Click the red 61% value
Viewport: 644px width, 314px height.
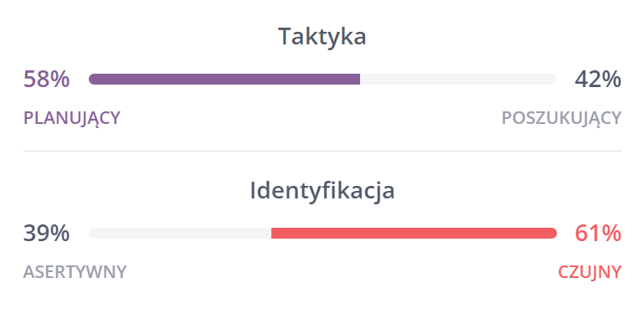598,233
